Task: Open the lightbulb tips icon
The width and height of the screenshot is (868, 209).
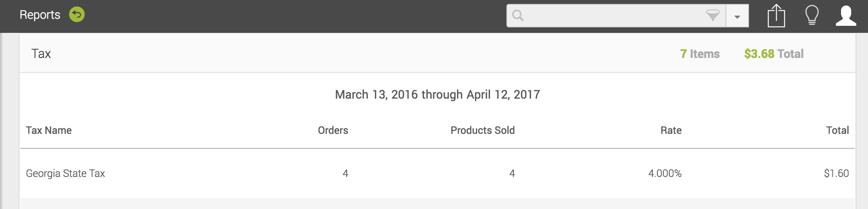Action: 812,16
